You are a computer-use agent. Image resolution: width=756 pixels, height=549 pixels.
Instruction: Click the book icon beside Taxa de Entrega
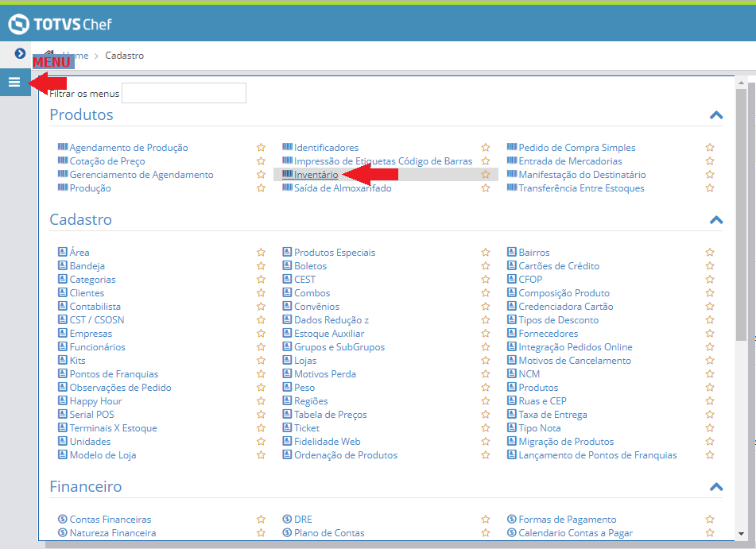pos(512,414)
